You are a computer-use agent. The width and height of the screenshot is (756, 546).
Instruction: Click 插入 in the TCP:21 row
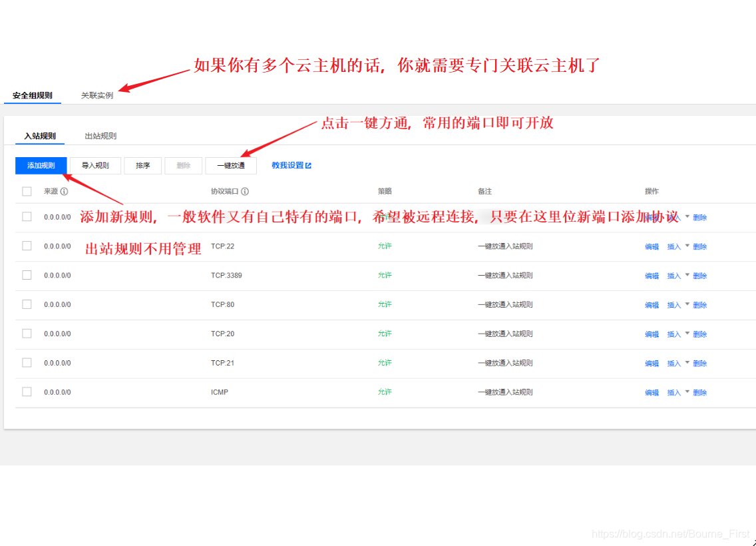(x=674, y=363)
